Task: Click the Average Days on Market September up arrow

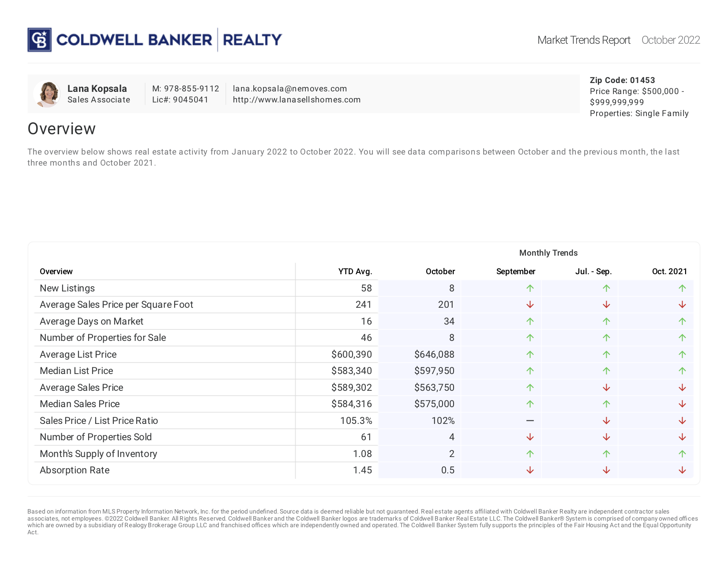Action: [530, 321]
